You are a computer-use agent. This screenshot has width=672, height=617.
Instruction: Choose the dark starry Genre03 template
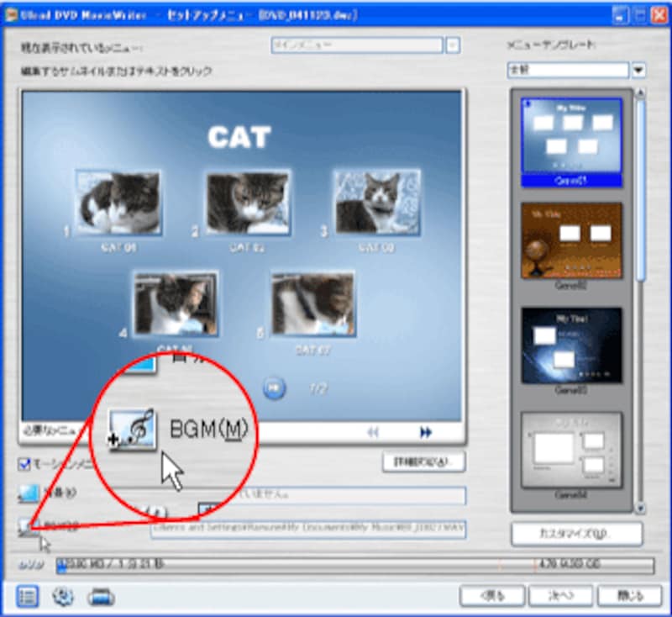click(571, 345)
